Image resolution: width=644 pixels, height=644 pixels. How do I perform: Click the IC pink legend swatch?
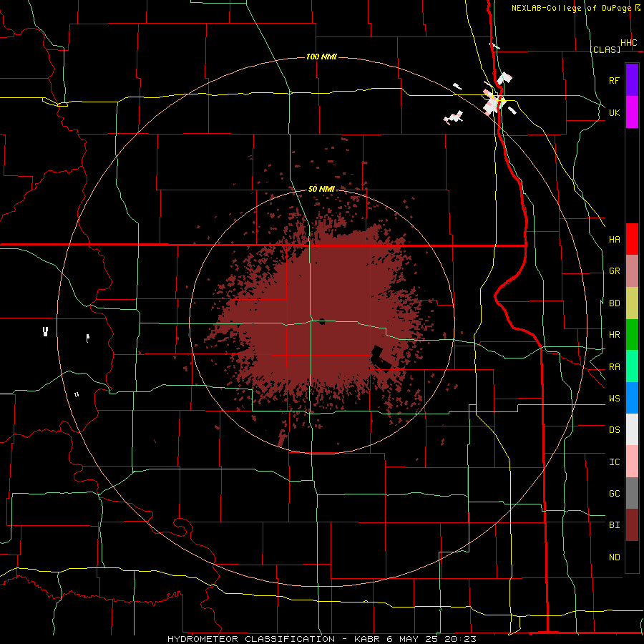(632, 462)
